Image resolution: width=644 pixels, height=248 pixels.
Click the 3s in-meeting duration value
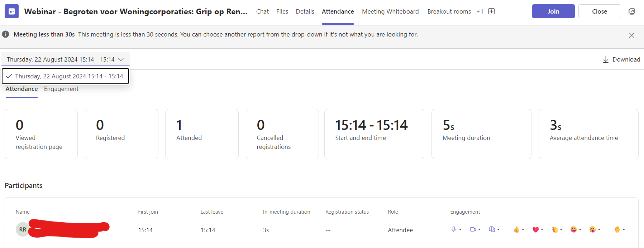click(x=266, y=230)
